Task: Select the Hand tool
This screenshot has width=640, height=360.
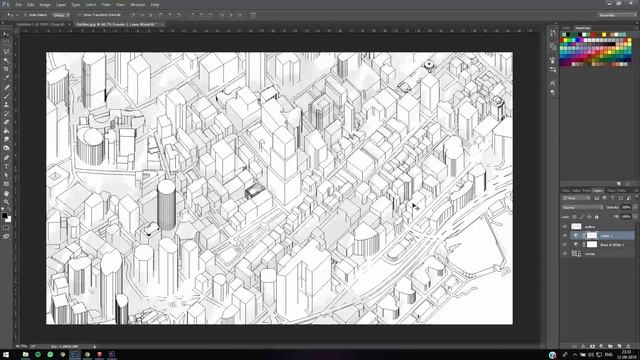Action: 6,193
